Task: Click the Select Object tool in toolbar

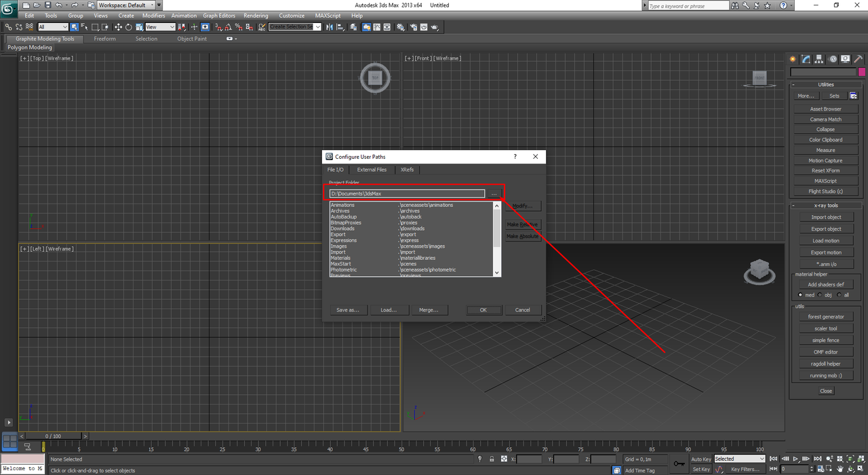Action: click(x=74, y=27)
